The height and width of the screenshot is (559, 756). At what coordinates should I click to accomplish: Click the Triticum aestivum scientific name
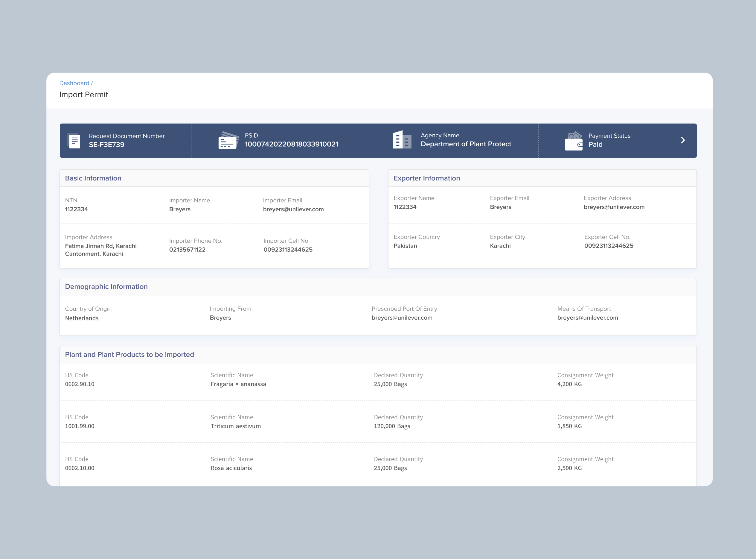(x=236, y=426)
